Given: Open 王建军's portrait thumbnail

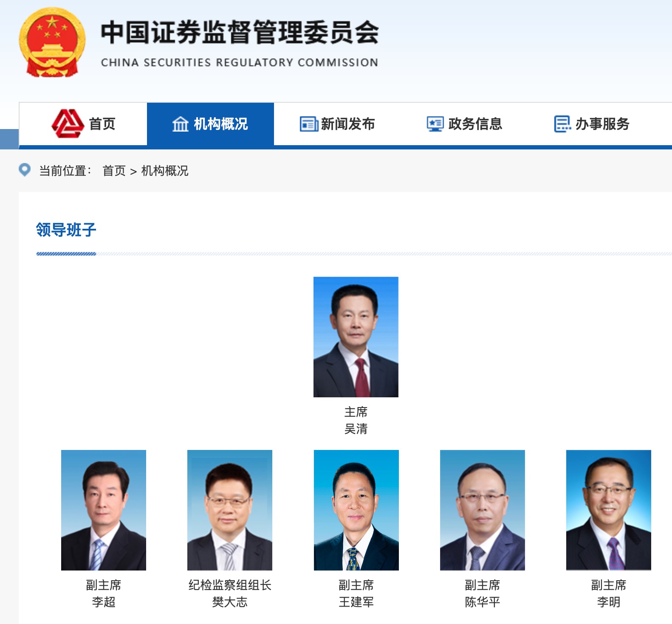Looking at the screenshot, I should [x=356, y=510].
